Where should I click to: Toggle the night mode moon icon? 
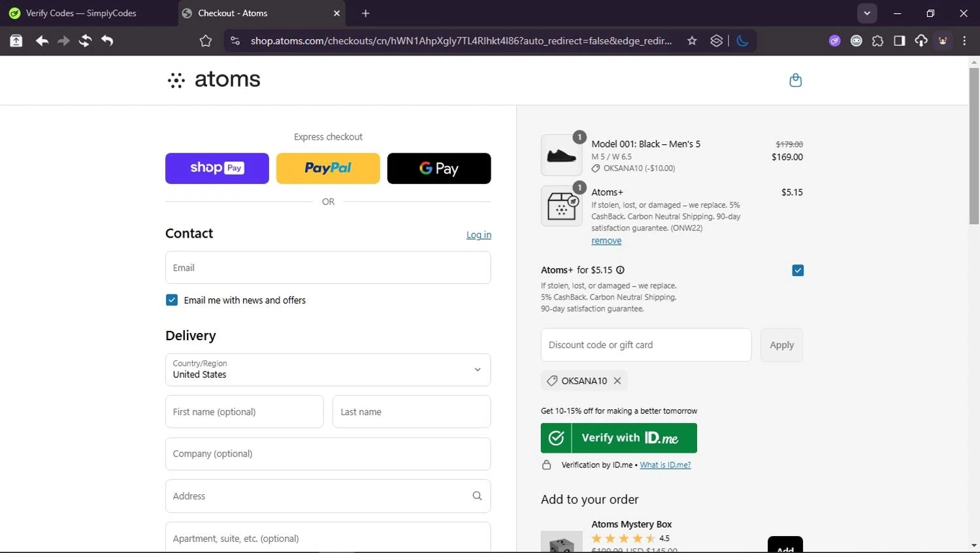742,40
